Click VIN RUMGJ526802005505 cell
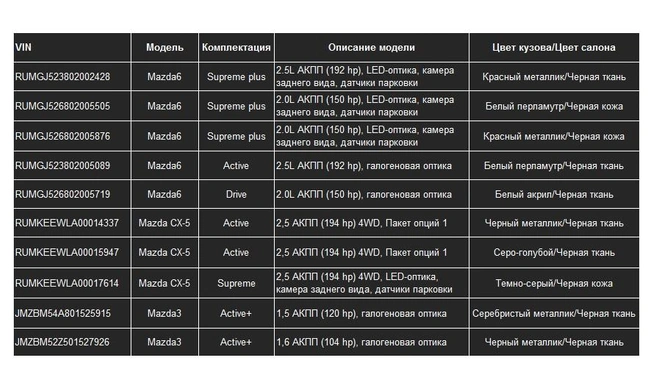The height and width of the screenshot is (391, 656). point(72,106)
